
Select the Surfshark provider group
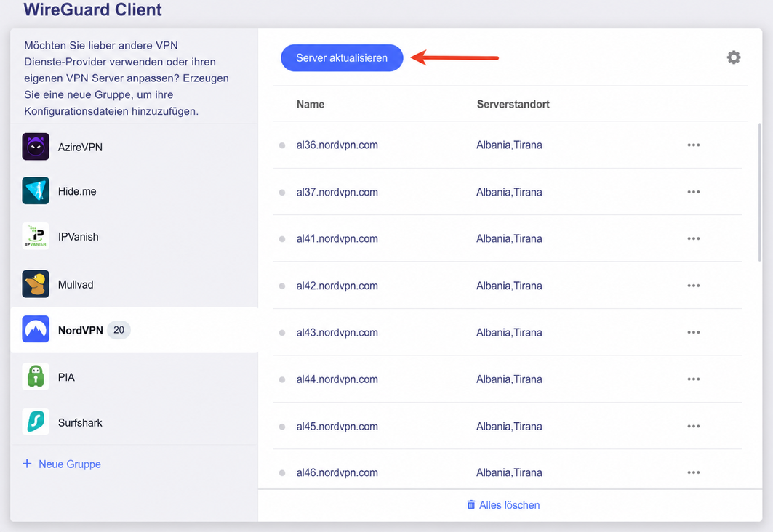click(x=134, y=422)
